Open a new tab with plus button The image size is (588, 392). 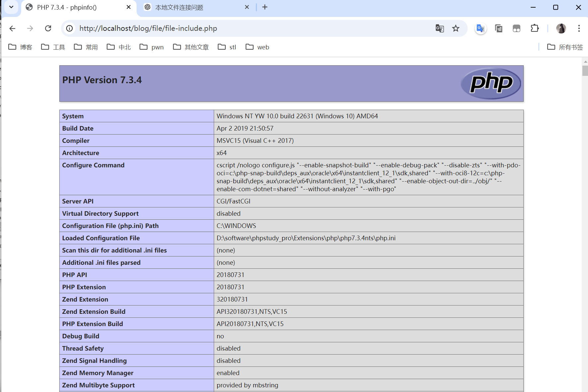pyautogui.click(x=265, y=7)
